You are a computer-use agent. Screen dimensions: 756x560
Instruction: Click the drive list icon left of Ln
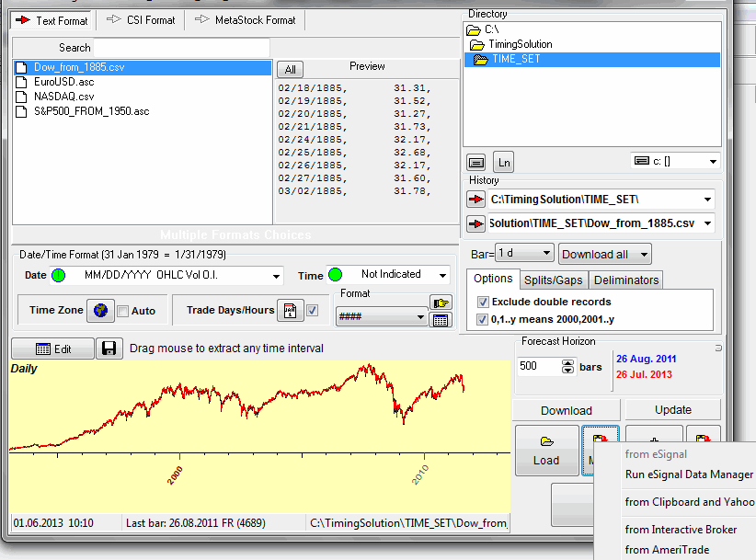[x=476, y=163]
